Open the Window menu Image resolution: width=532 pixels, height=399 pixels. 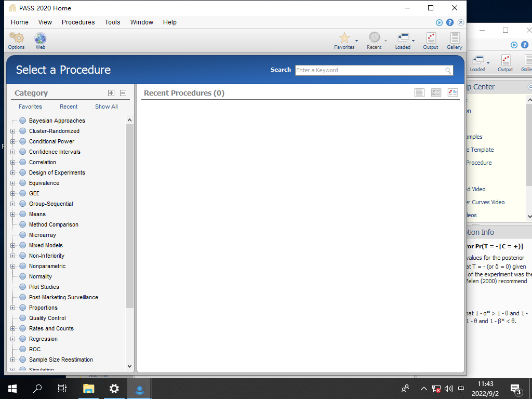pyautogui.click(x=142, y=22)
